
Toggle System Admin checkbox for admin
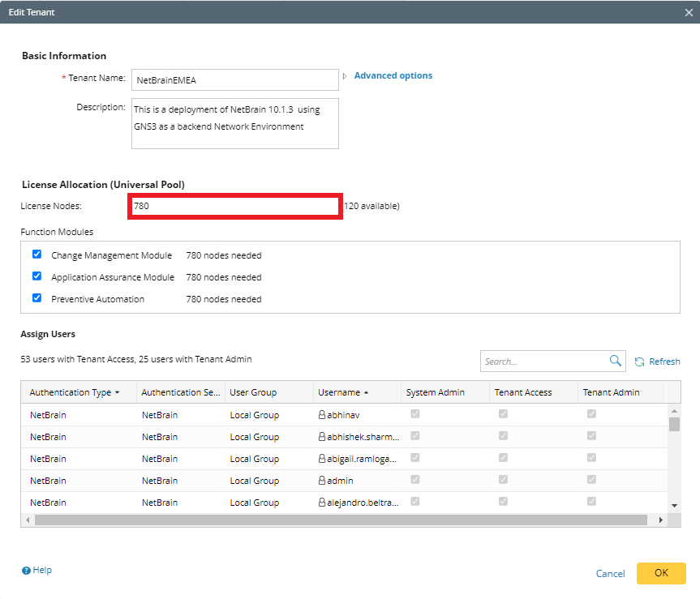click(415, 480)
